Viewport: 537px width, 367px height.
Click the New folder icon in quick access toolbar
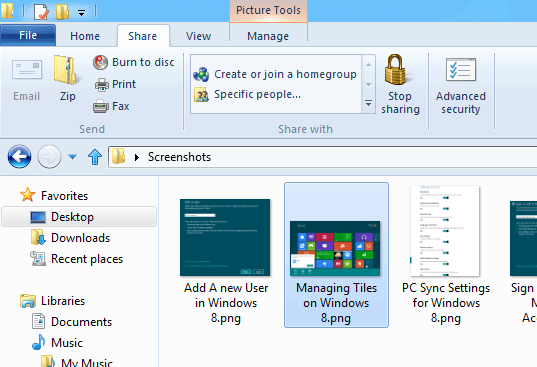[x=62, y=11]
